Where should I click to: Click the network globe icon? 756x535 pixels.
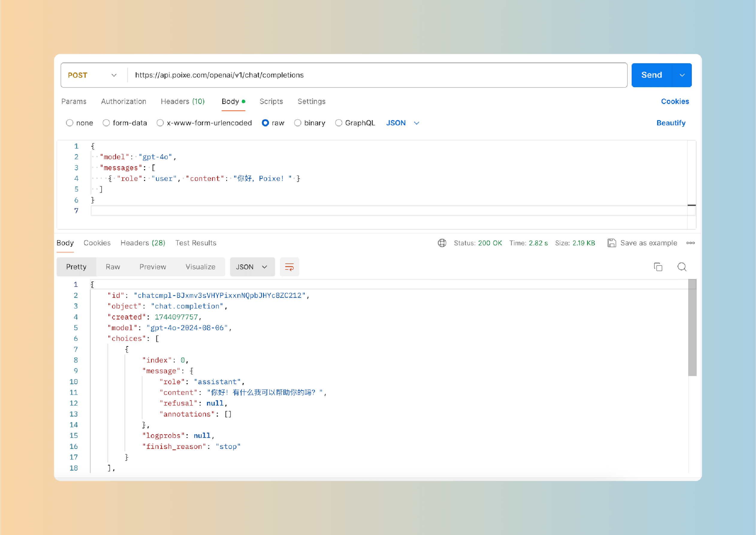coord(442,243)
